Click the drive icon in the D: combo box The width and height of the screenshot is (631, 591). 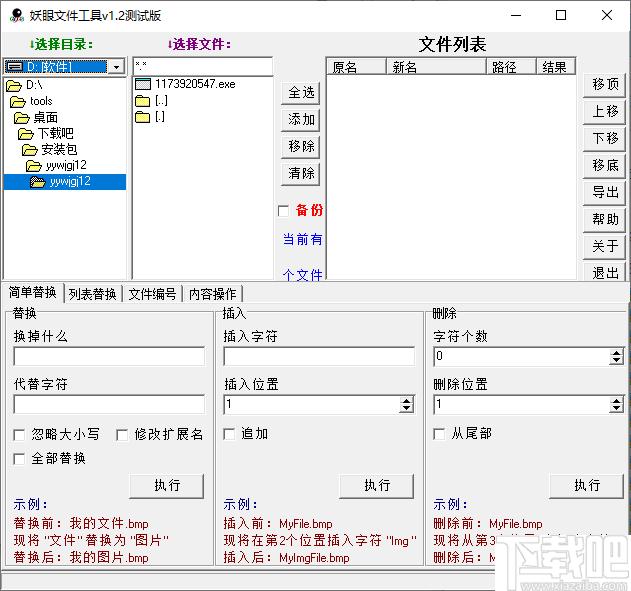pyautogui.click(x=16, y=66)
